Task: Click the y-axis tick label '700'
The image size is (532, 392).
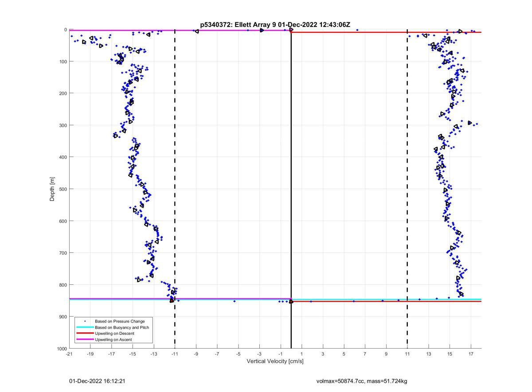Action: [63, 253]
